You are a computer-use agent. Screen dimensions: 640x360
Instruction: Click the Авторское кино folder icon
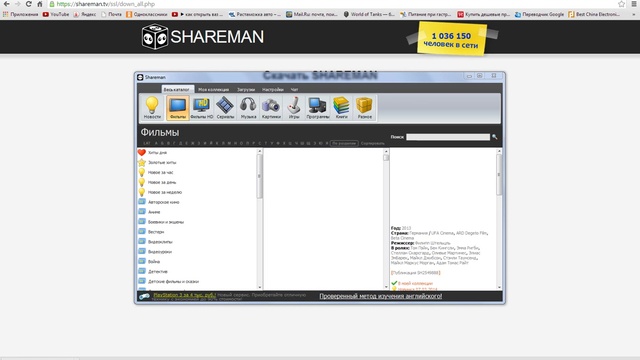[142, 202]
